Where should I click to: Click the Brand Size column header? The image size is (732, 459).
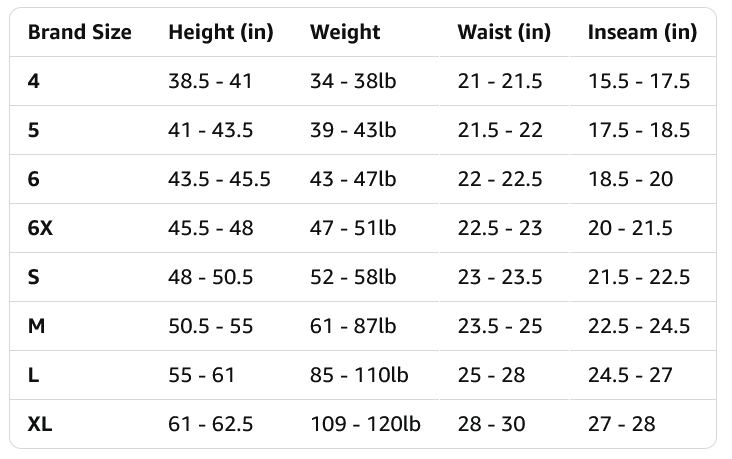click(79, 32)
